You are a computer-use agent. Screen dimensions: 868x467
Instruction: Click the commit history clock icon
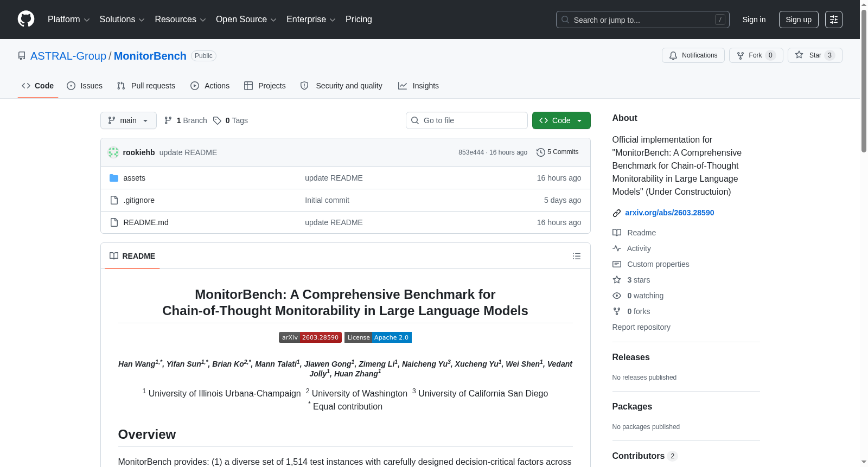pyautogui.click(x=540, y=152)
